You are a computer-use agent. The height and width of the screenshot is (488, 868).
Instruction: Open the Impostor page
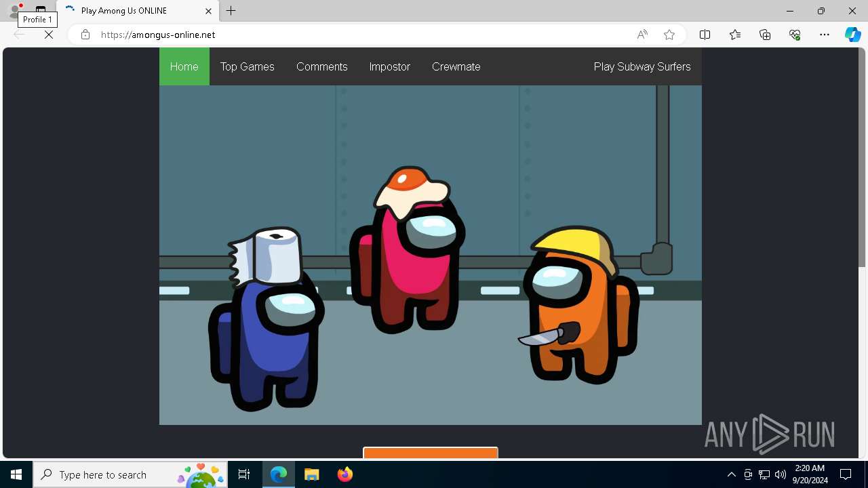390,66
